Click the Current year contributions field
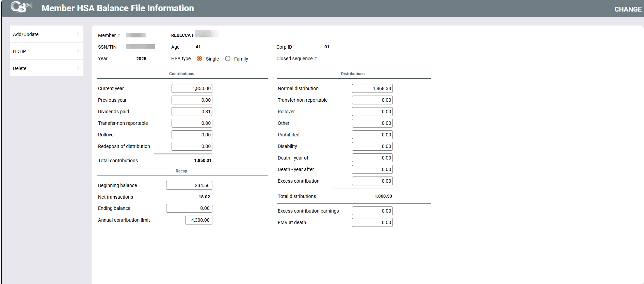 click(x=192, y=88)
